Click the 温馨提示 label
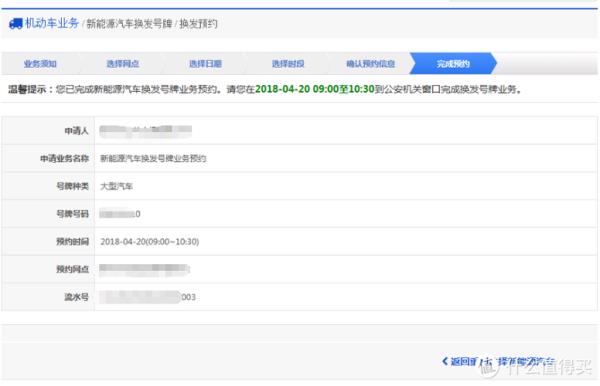 pyautogui.click(x=27, y=90)
